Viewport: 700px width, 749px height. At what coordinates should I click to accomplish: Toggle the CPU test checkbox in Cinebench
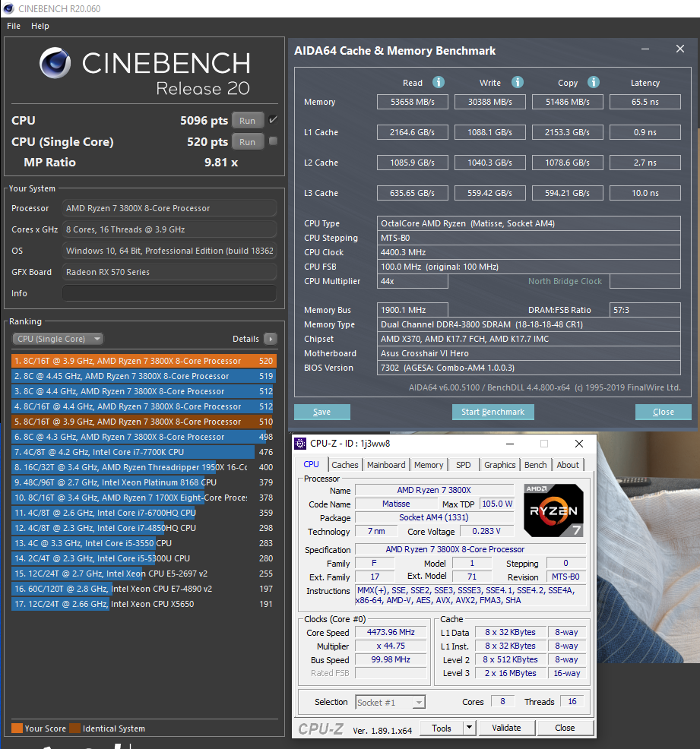(x=273, y=119)
